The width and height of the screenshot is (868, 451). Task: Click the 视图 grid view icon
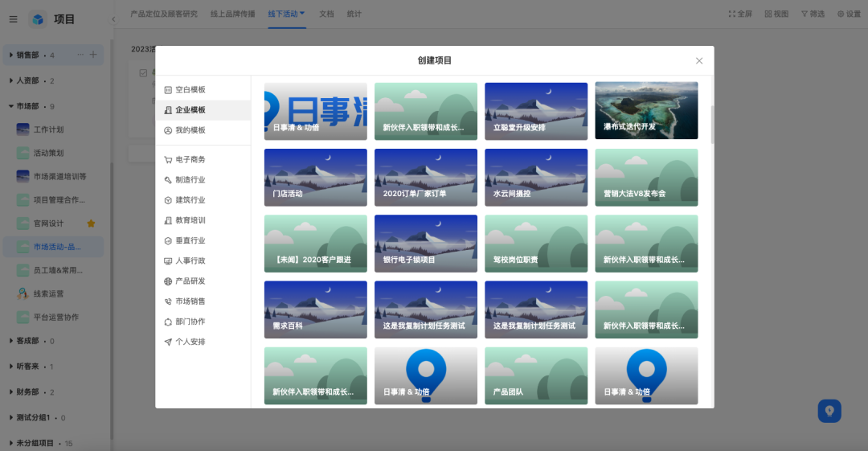coord(768,14)
